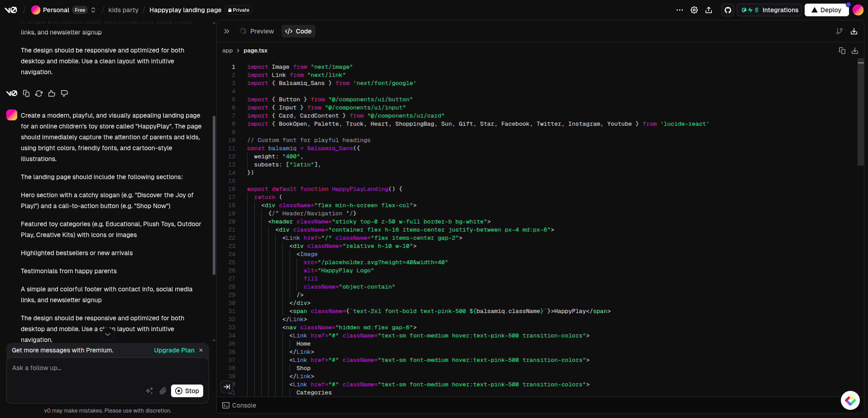Click the chat scroll up arrow

point(214,23)
